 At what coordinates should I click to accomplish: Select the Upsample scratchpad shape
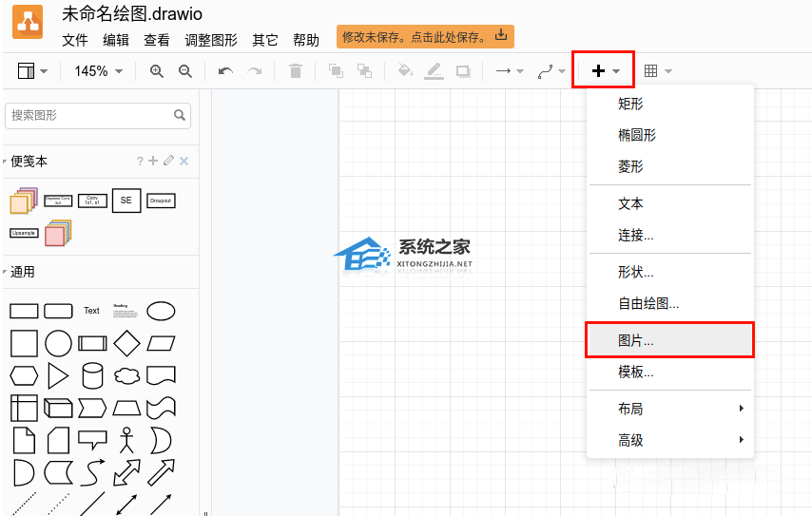coord(24,233)
